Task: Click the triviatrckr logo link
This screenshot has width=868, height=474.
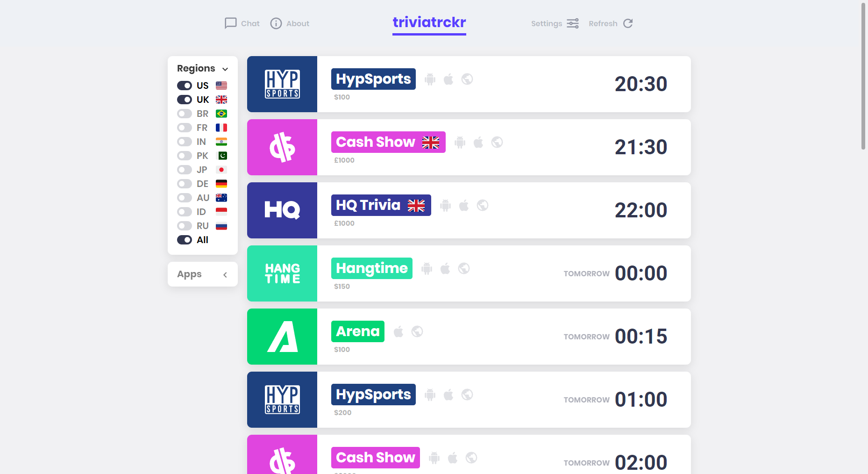Action: (428, 23)
